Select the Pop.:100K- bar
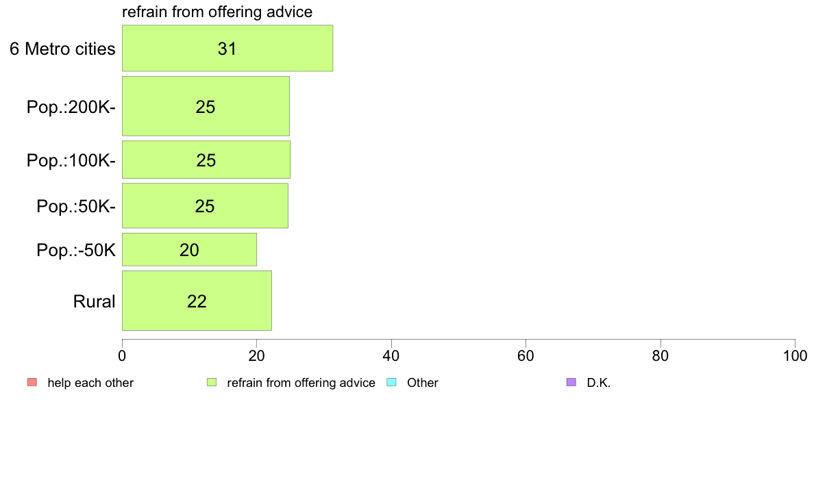Viewport: 814px width, 504px height. [x=206, y=160]
